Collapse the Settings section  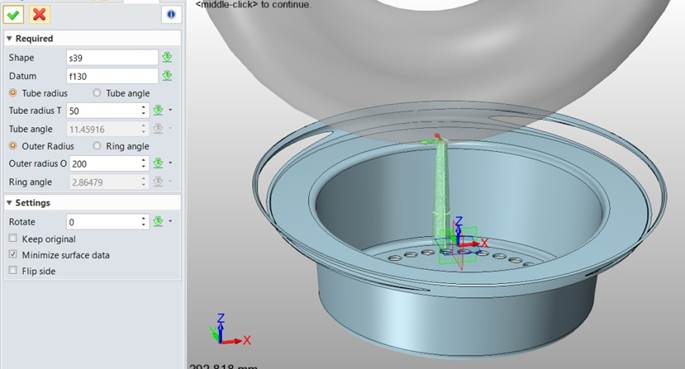[x=9, y=203]
